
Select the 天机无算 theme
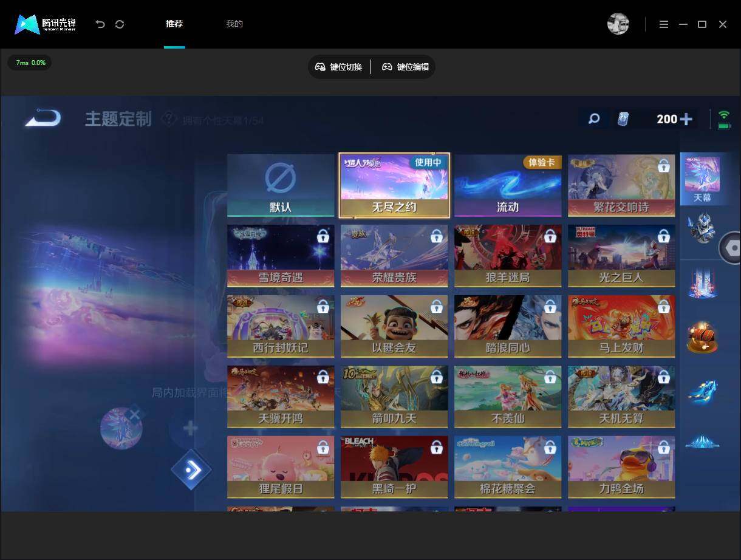tap(621, 397)
